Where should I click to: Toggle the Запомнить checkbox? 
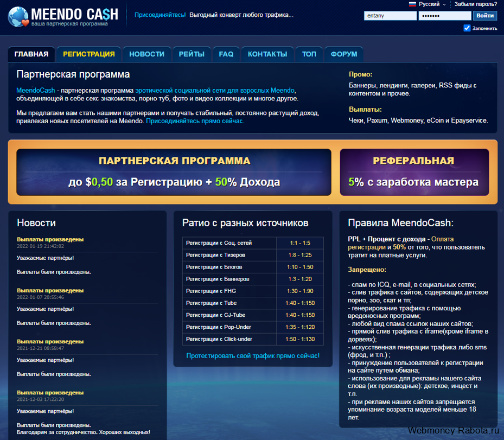tap(467, 28)
